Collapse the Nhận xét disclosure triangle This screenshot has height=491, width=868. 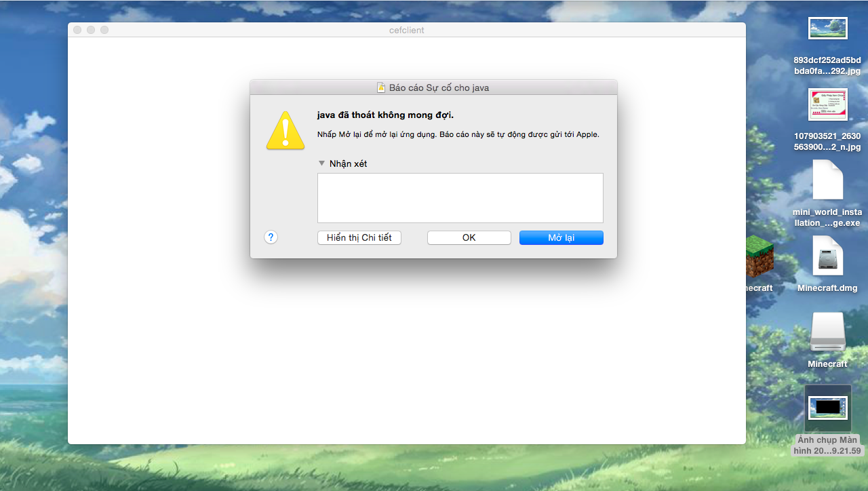[x=321, y=163]
